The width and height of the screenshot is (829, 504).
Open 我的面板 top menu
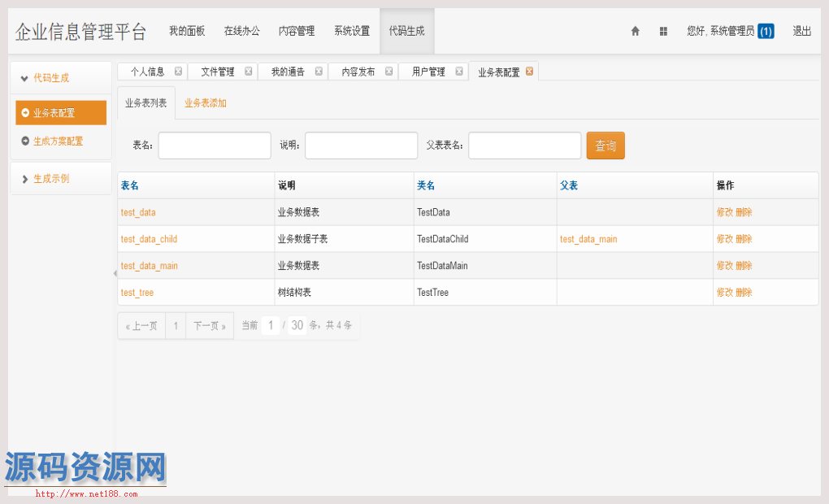(187, 31)
